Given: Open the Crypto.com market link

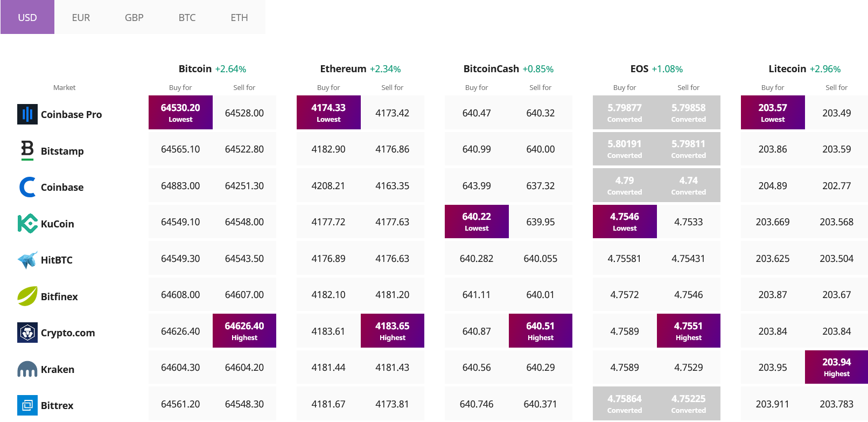Looking at the screenshot, I should 68,333.
